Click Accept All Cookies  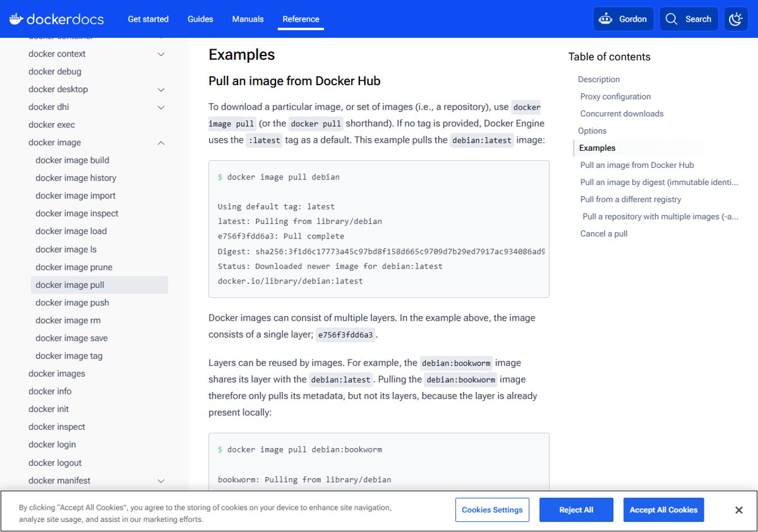coord(664,510)
